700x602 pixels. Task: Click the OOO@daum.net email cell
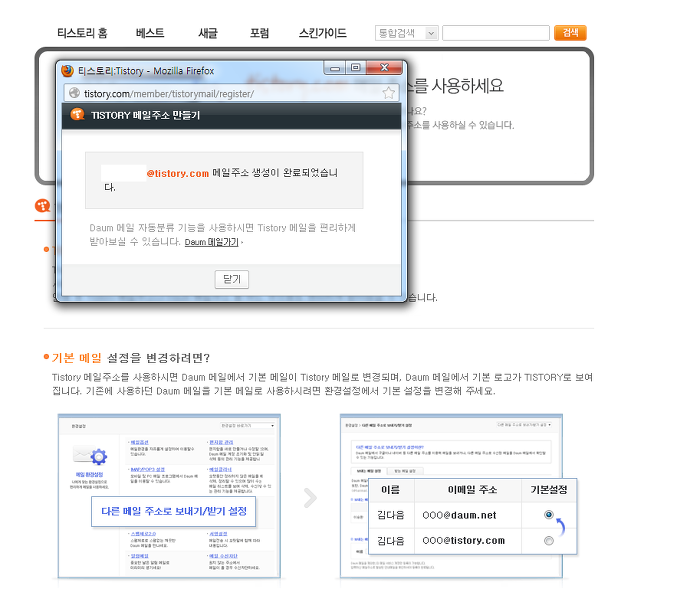(459, 515)
